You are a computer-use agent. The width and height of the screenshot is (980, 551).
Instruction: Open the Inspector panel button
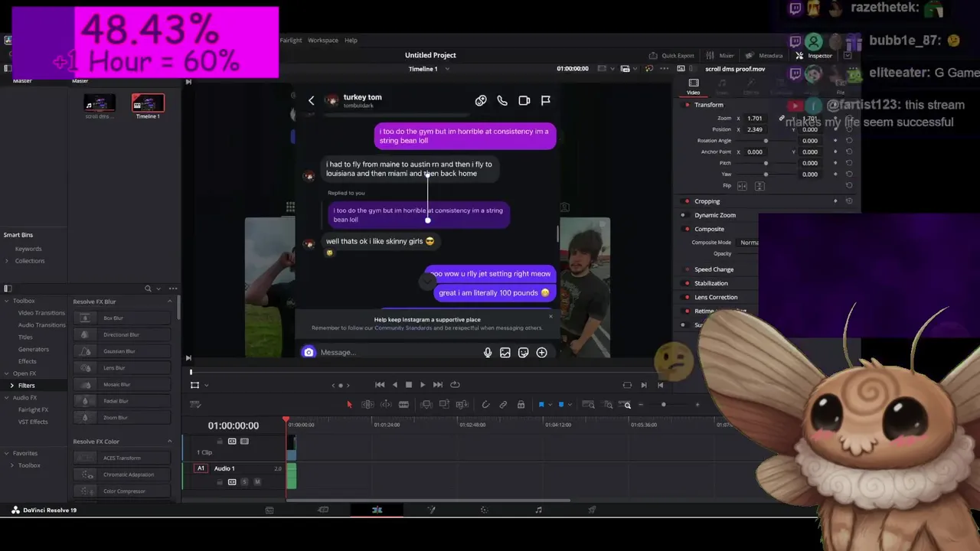pyautogui.click(x=814, y=55)
